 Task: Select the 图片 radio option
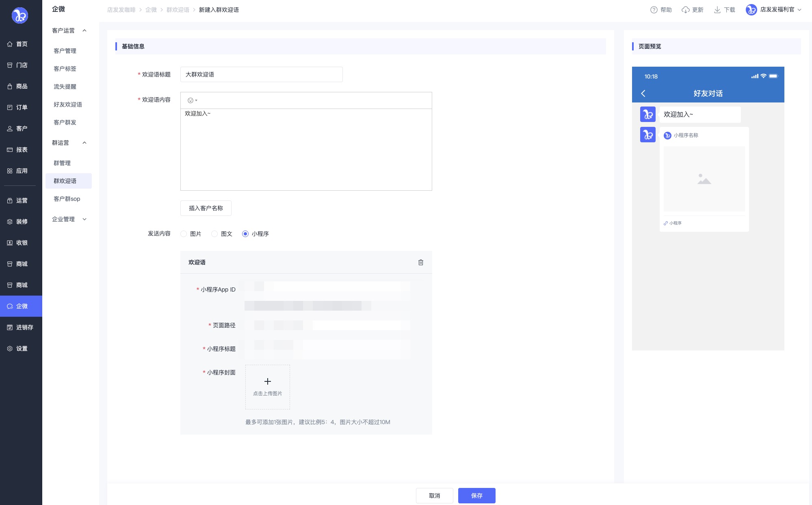coord(184,234)
